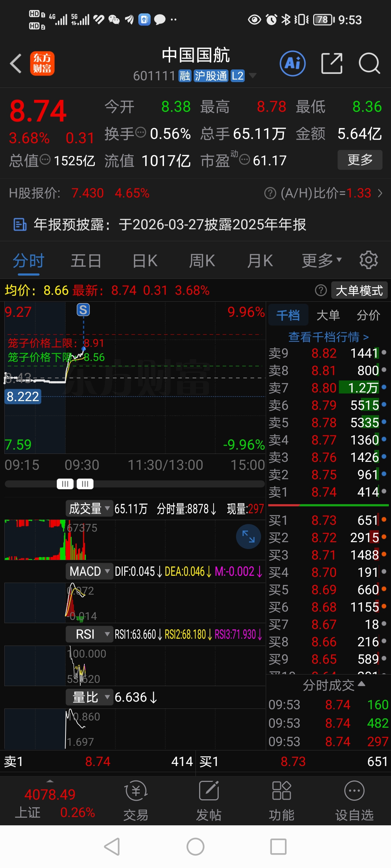The height and width of the screenshot is (868, 391).
Task: Tap 买9 8.65 order row
Action: [x=328, y=659]
